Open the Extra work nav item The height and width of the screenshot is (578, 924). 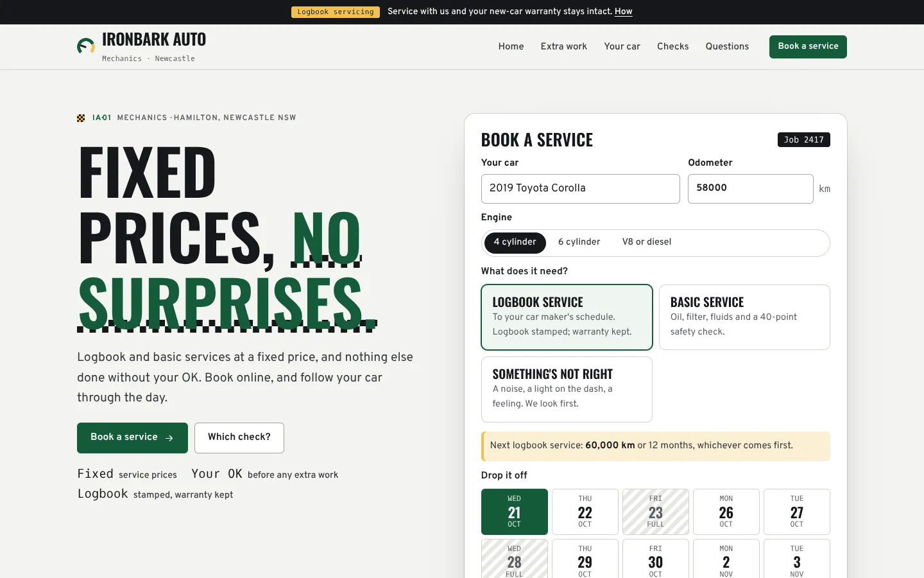pyautogui.click(x=563, y=46)
